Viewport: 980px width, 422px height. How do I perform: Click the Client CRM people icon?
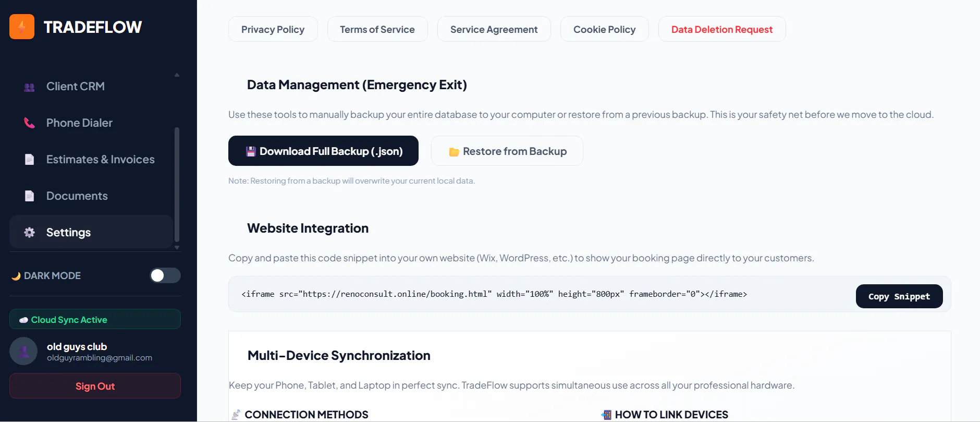pyautogui.click(x=29, y=87)
